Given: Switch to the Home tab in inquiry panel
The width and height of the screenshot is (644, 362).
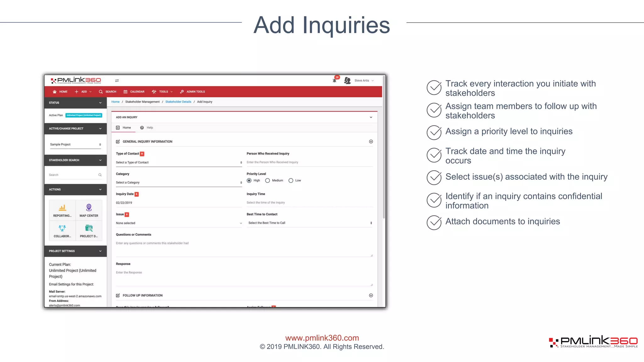Looking at the screenshot, I should pos(124,128).
